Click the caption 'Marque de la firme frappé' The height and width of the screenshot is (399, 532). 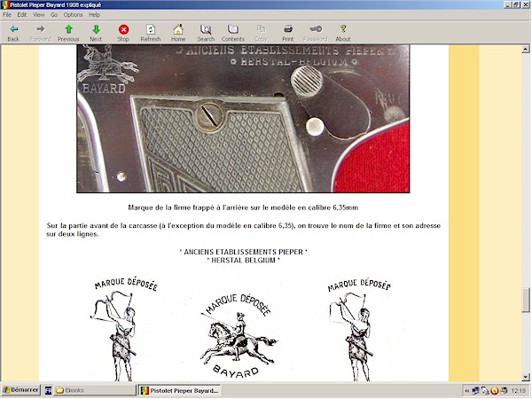[243, 207]
